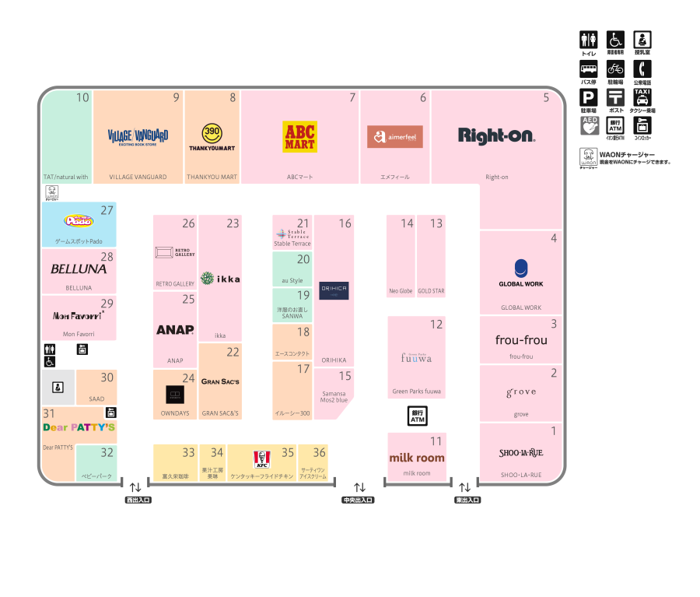Click the post box icon in the legend
Image resolution: width=700 pixels, height=597 pixels.
(x=615, y=97)
